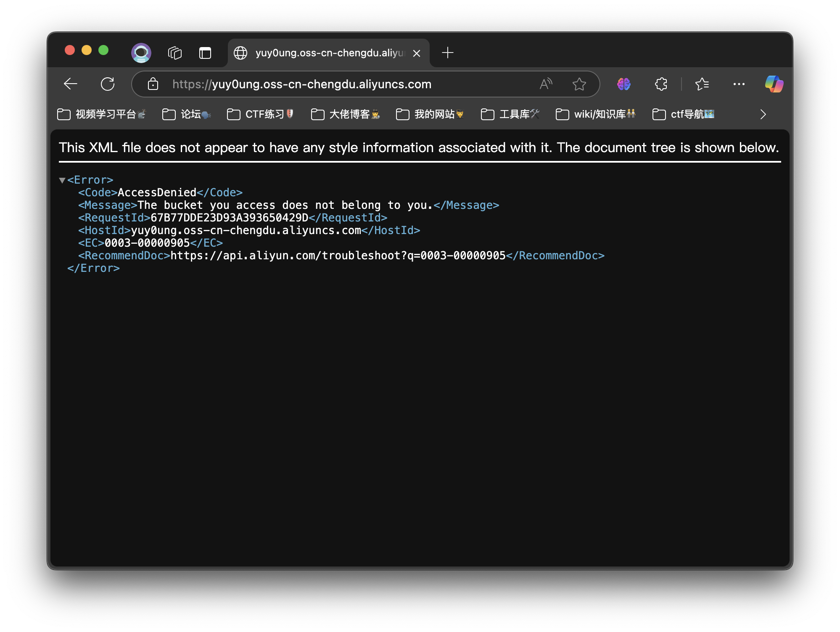Reload the page with refresh icon

tap(108, 84)
